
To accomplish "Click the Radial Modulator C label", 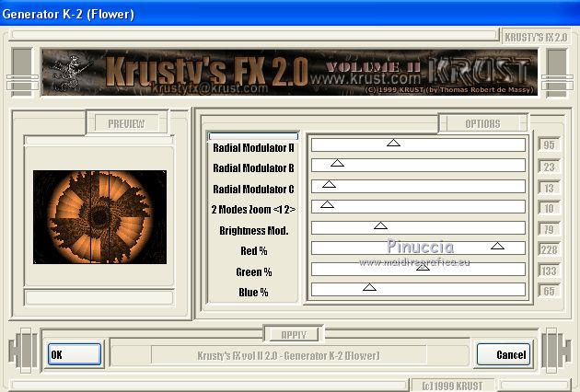I will click(x=253, y=189).
